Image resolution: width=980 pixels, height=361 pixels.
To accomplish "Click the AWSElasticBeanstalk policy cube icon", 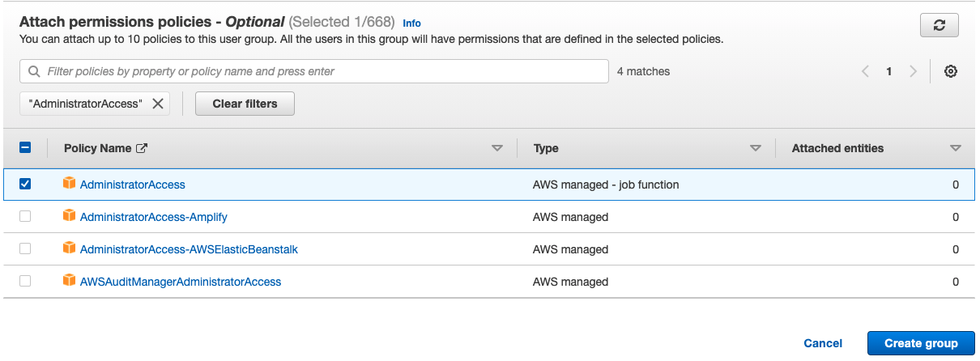I will (69, 248).
